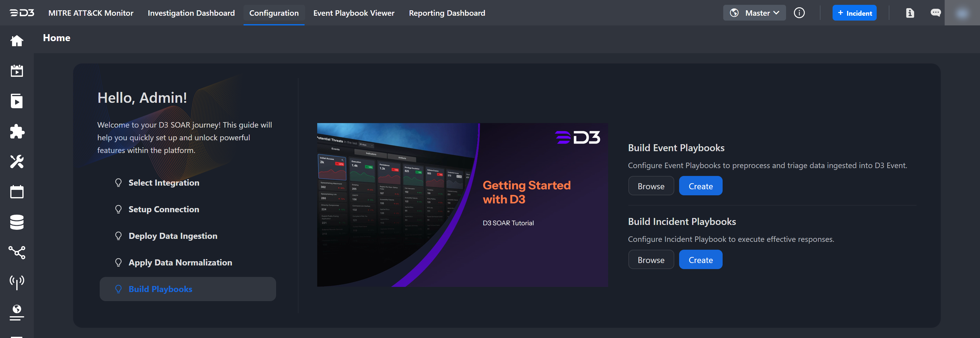Select the Deploy Data Ingestion step
Image resolution: width=980 pixels, height=338 pixels.
[x=173, y=236]
